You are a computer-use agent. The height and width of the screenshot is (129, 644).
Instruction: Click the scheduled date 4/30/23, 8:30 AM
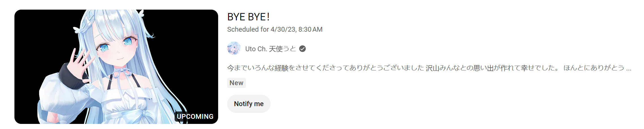[296, 29]
